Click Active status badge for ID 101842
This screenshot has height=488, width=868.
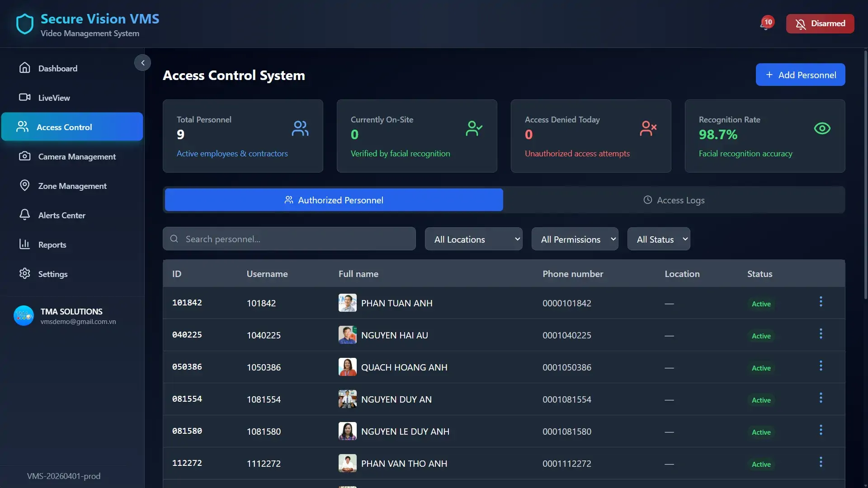click(x=761, y=304)
